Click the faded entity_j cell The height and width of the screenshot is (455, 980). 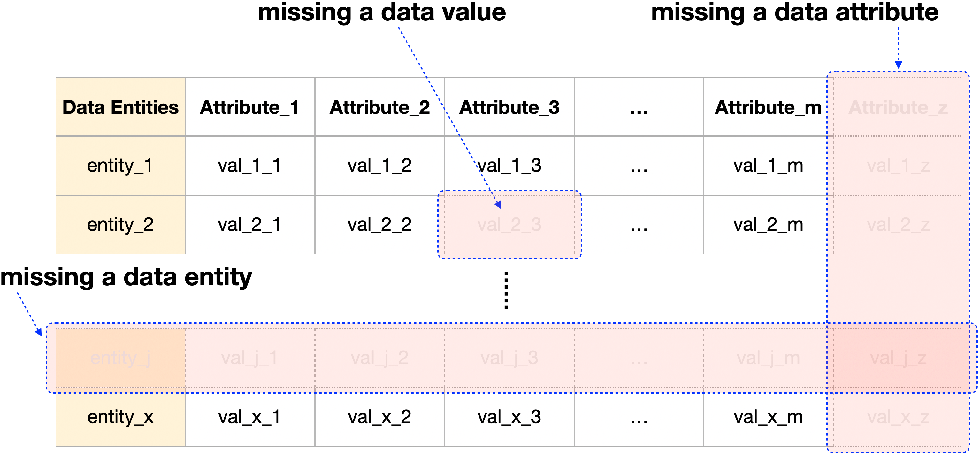click(120, 358)
